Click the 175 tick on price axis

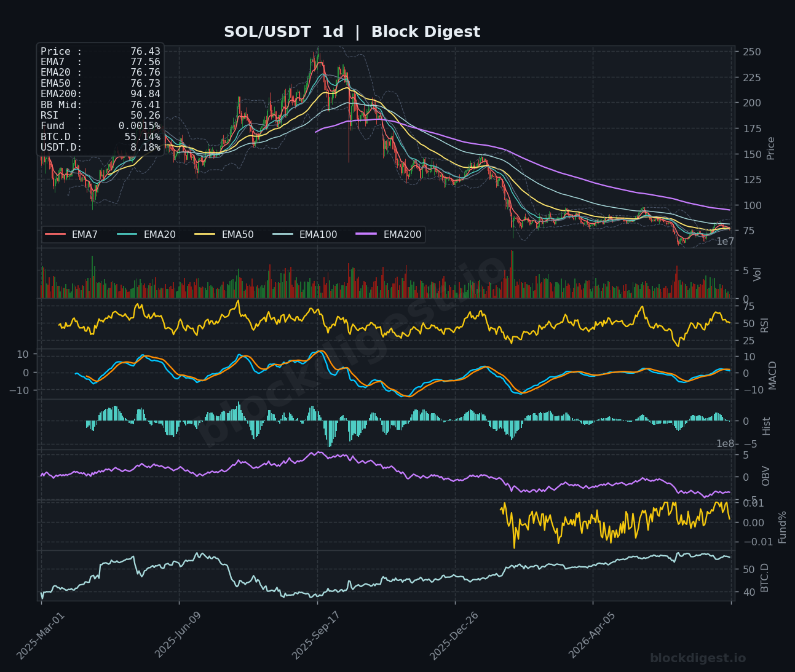tap(752, 128)
